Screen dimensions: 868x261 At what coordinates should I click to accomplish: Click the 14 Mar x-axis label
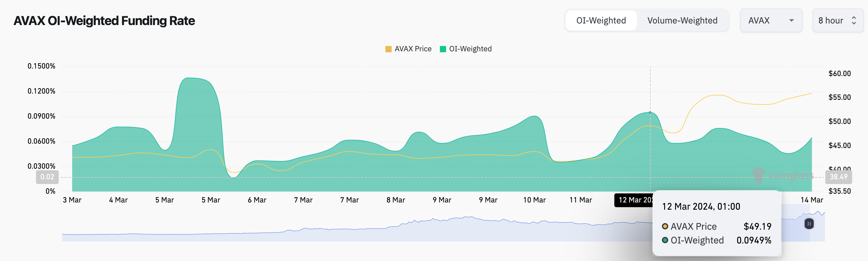click(x=812, y=200)
